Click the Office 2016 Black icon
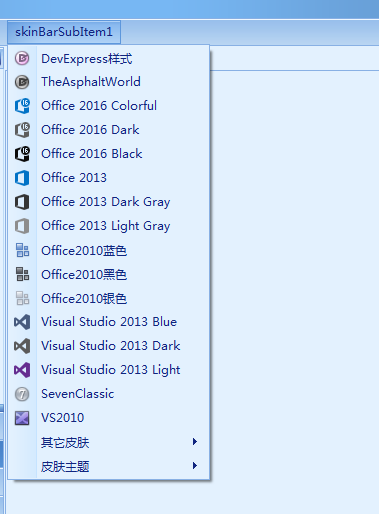 pyautogui.click(x=22, y=154)
